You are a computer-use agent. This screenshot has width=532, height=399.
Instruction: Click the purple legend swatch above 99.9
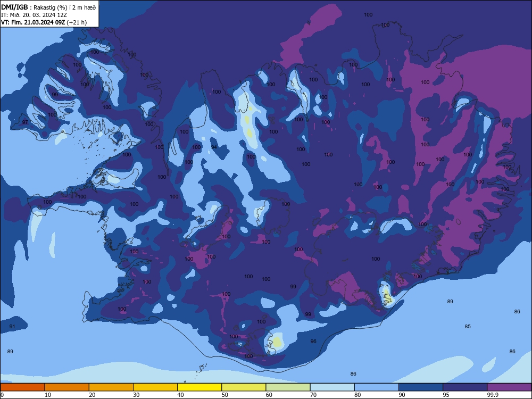point(509,387)
